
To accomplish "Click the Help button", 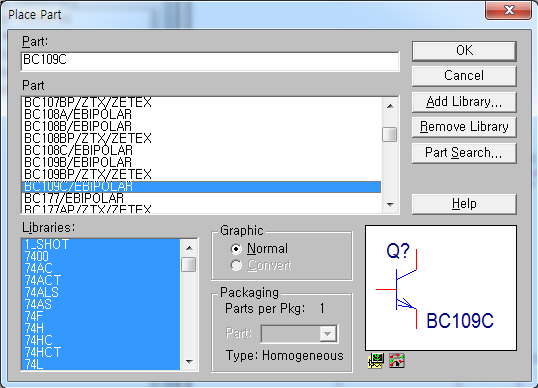I will 464,204.
